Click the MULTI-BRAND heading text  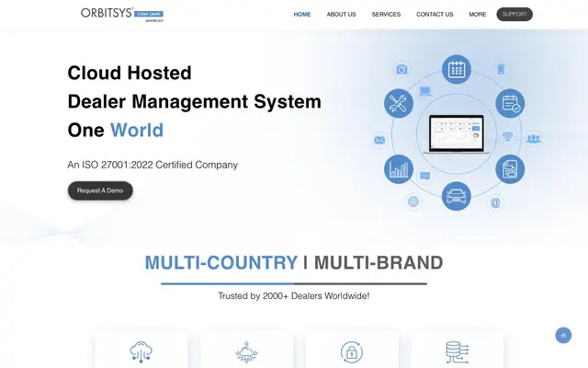[x=379, y=262]
